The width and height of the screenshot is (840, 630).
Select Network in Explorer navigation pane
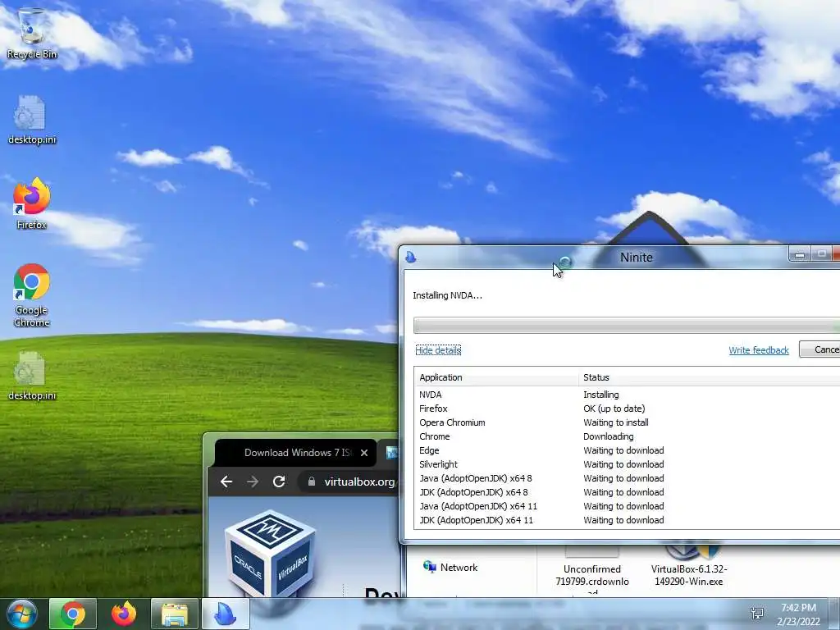[x=450, y=568]
